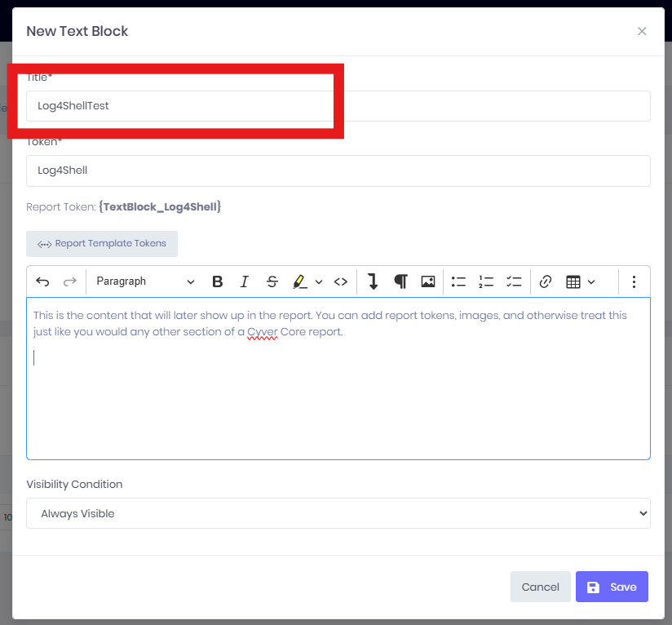The height and width of the screenshot is (625, 672).
Task: Toggle Bold formatting
Action: coord(217,281)
